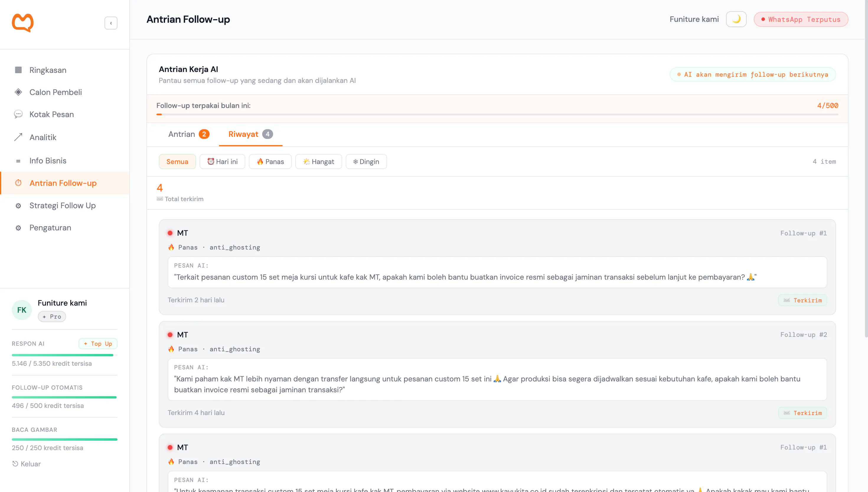Click '5.146 / 5.350 kredit tersisa' text

click(52, 363)
